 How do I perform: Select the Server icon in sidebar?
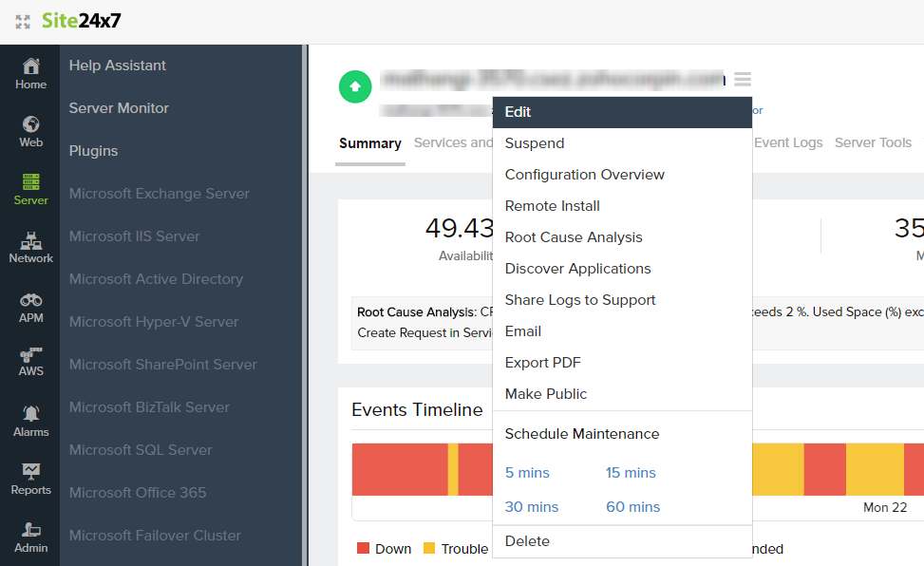tap(30, 182)
